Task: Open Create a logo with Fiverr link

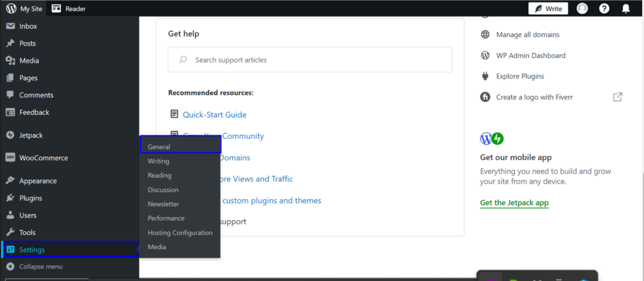Action: tap(535, 97)
